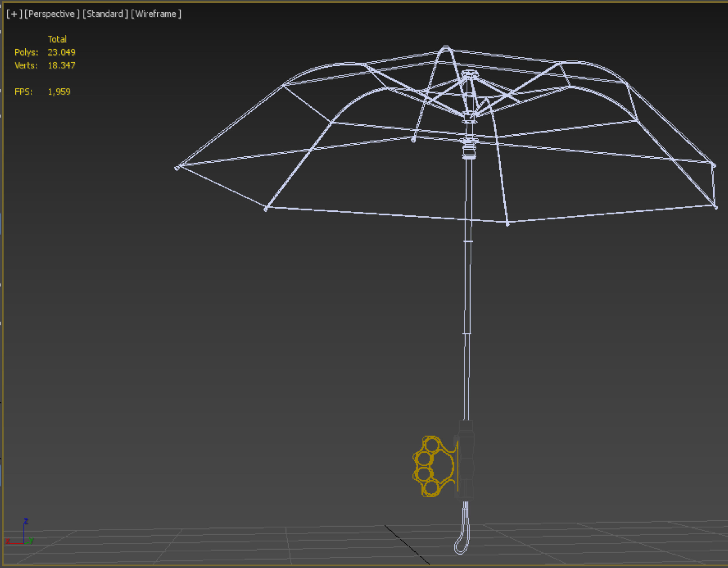
Task: Open the [+] viewport general menu
Action: tap(14, 14)
